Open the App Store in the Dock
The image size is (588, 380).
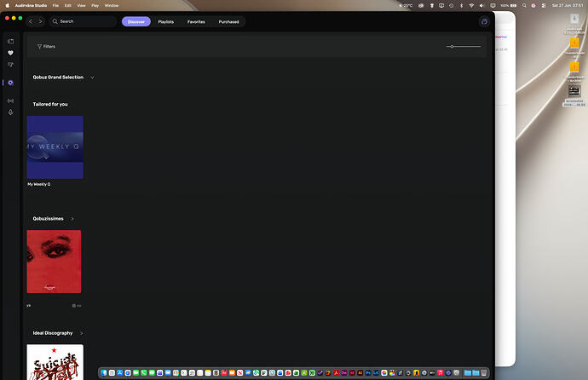tap(119, 373)
